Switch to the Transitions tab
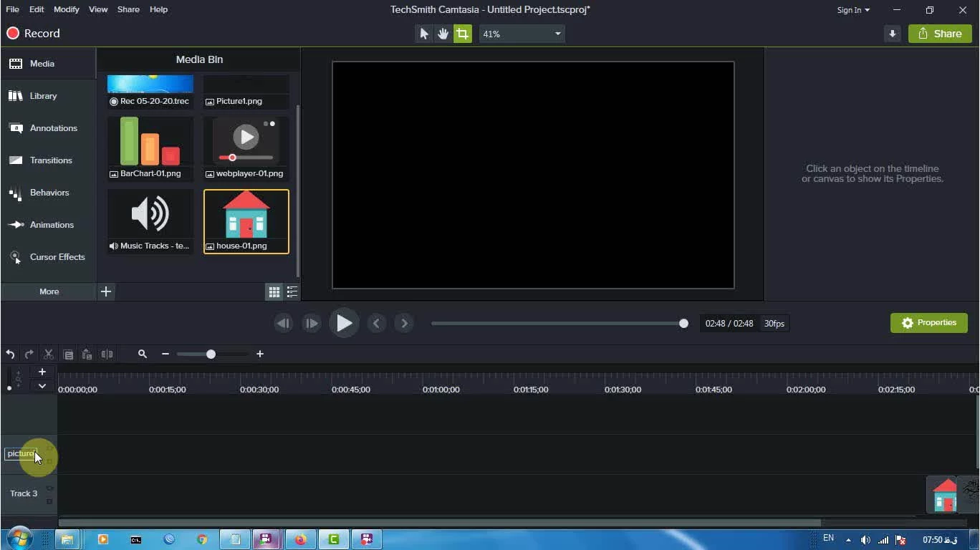This screenshot has height=550, width=980. tap(50, 160)
